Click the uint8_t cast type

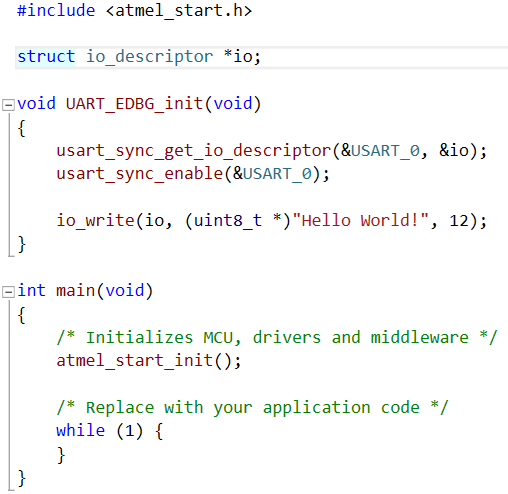tap(228, 221)
